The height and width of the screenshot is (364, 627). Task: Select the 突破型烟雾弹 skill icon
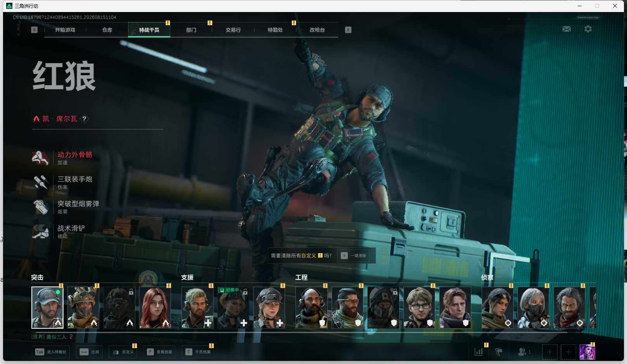point(40,207)
